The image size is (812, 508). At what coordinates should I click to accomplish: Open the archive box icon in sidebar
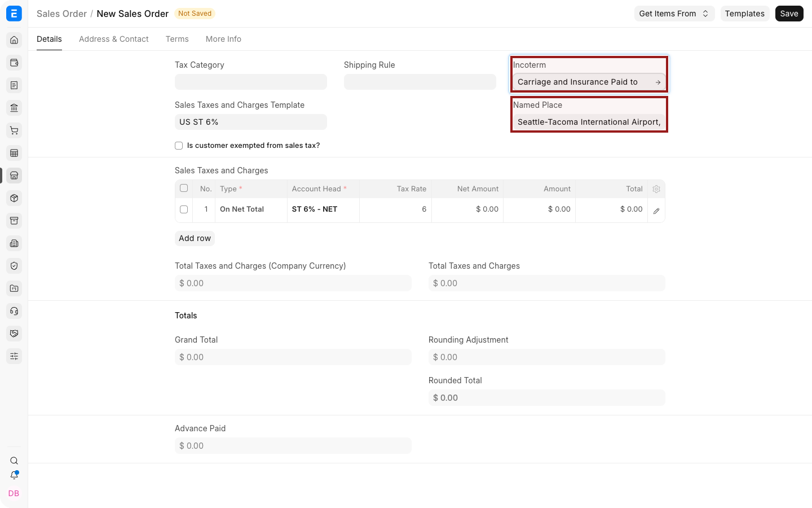point(14,221)
